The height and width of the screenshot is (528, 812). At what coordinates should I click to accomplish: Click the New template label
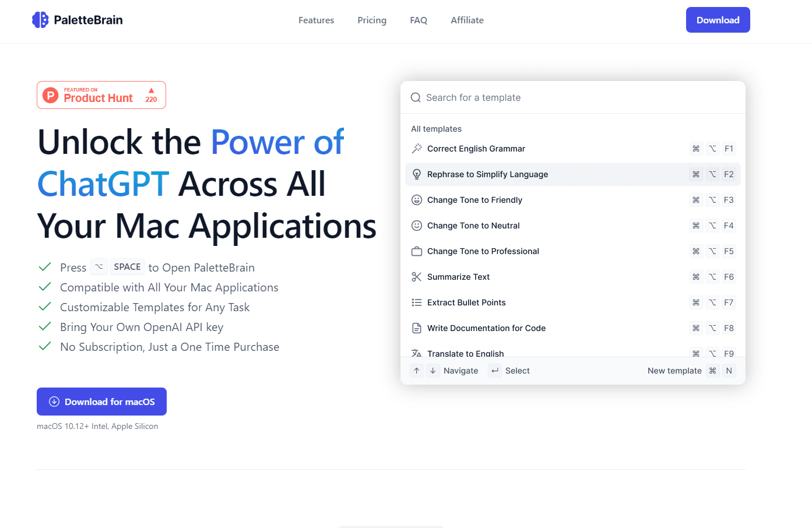(x=674, y=371)
